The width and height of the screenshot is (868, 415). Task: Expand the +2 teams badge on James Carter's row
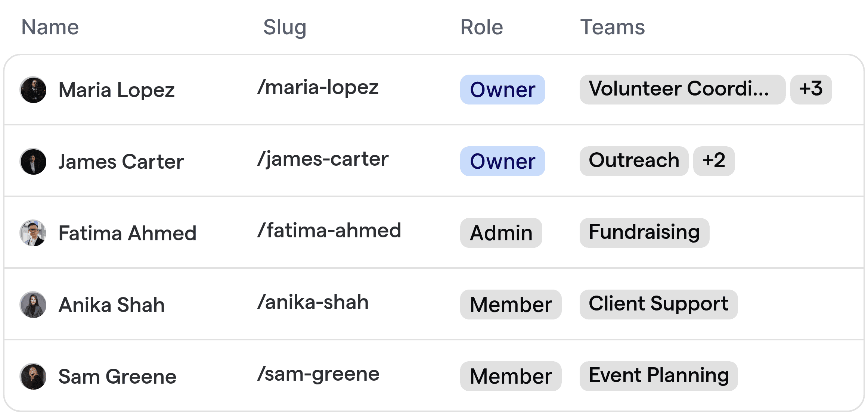coord(714,161)
